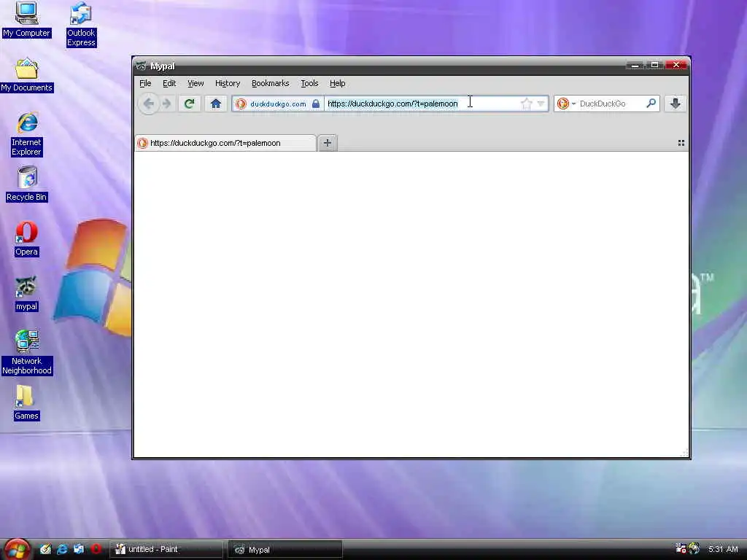Open the File menu
Viewport: 747px width, 560px height.
[x=145, y=83]
